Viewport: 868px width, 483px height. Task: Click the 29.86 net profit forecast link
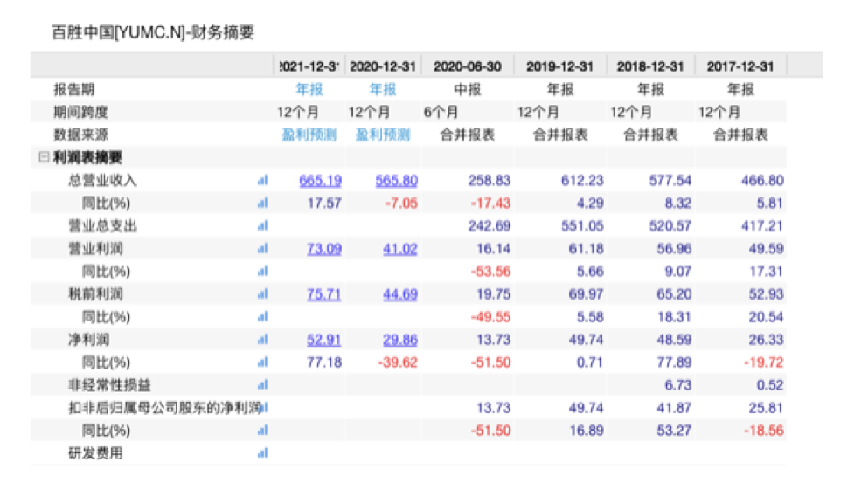[x=399, y=340]
